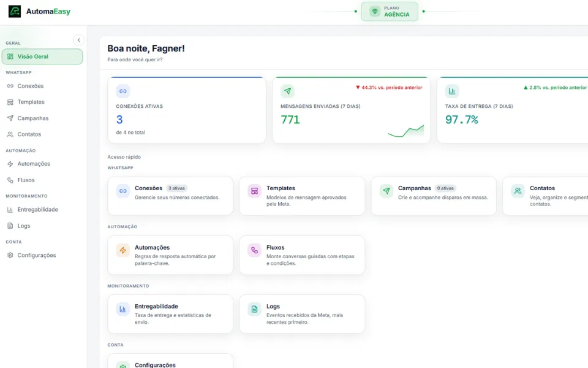Open the Entregabilidade quick access card

(x=170, y=314)
